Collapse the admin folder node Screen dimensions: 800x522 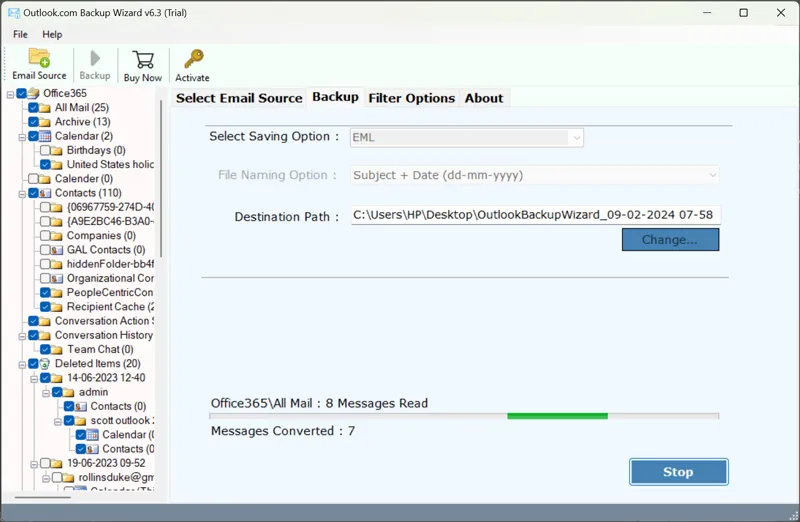point(45,393)
